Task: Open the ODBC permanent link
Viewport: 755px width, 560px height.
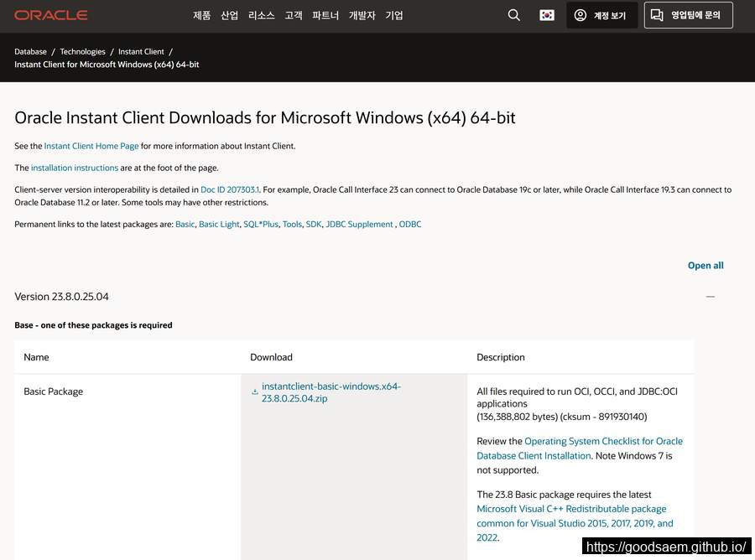Action: [410, 224]
